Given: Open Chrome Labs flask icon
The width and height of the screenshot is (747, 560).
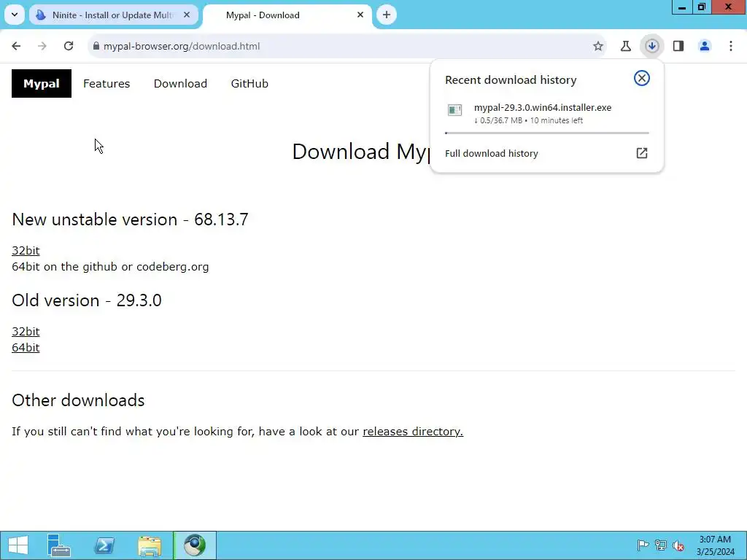Looking at the screenshot, I should tap(625, 46).
